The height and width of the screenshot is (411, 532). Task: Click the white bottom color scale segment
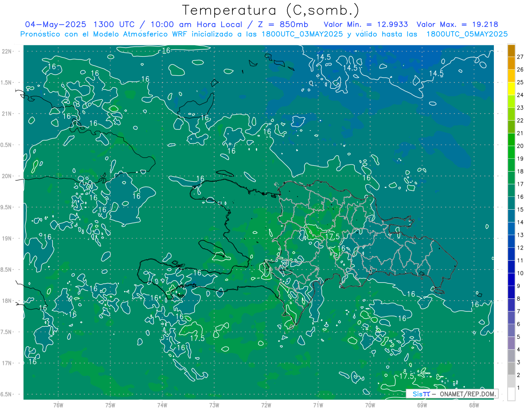coord(511,394)
